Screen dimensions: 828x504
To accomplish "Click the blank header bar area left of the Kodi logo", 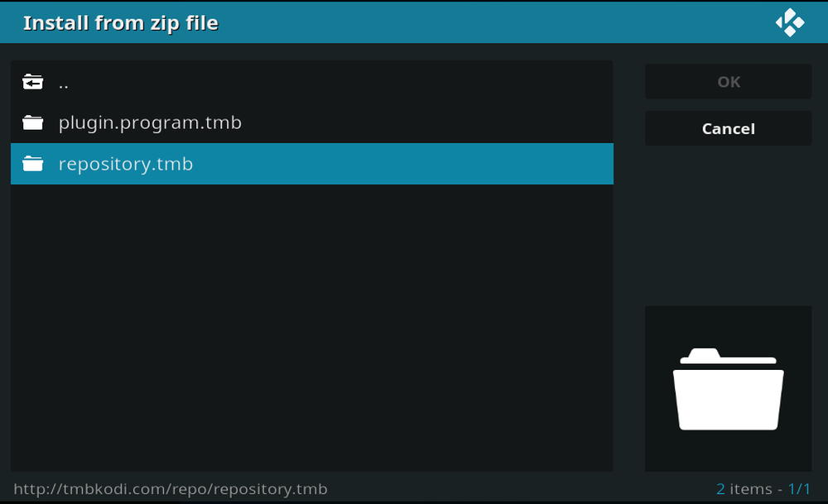I will point(497,23).
